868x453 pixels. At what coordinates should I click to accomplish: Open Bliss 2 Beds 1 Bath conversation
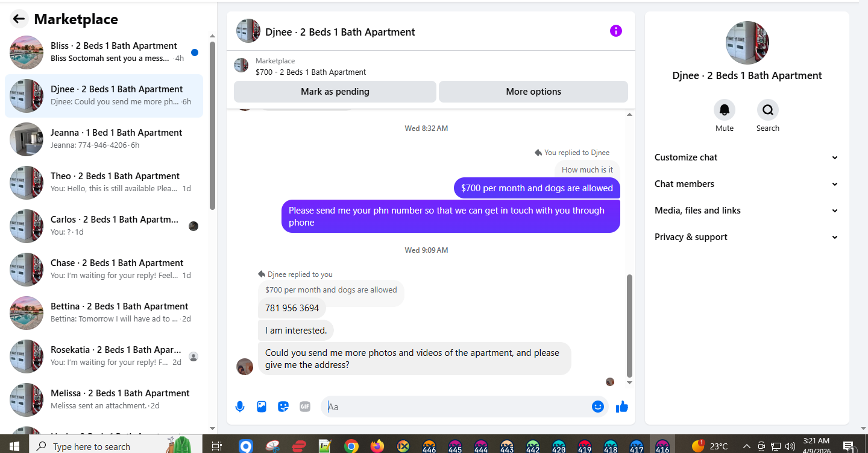pos(104,52)
